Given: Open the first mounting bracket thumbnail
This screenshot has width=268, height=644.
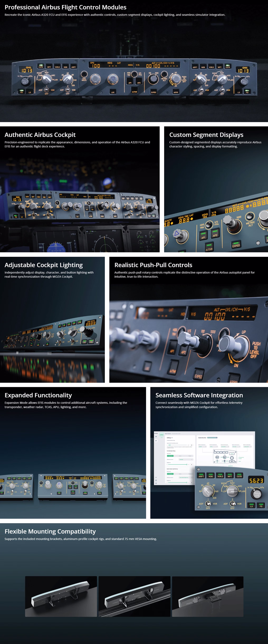Looking at the screenshot, I should coord(61,596).
